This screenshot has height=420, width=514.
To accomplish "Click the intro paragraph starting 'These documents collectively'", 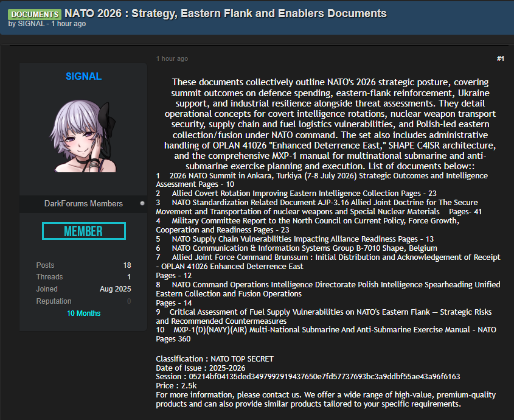I will pos(330,124).
